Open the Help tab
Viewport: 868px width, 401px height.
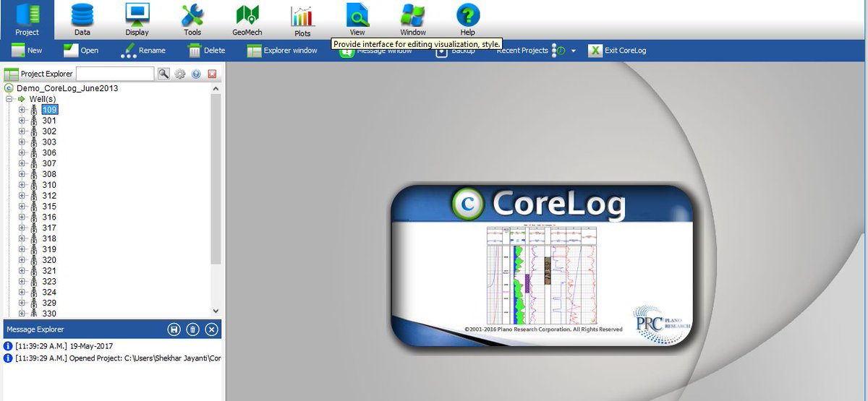tap(468, 20)
